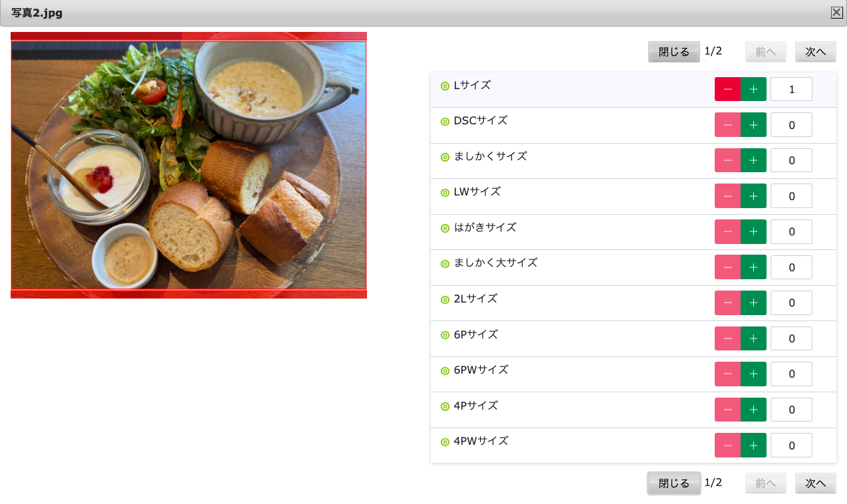Increase the Lサイズ print quantity with plus
The height and width of the screenshot is (504, 847).
(753, 89)
